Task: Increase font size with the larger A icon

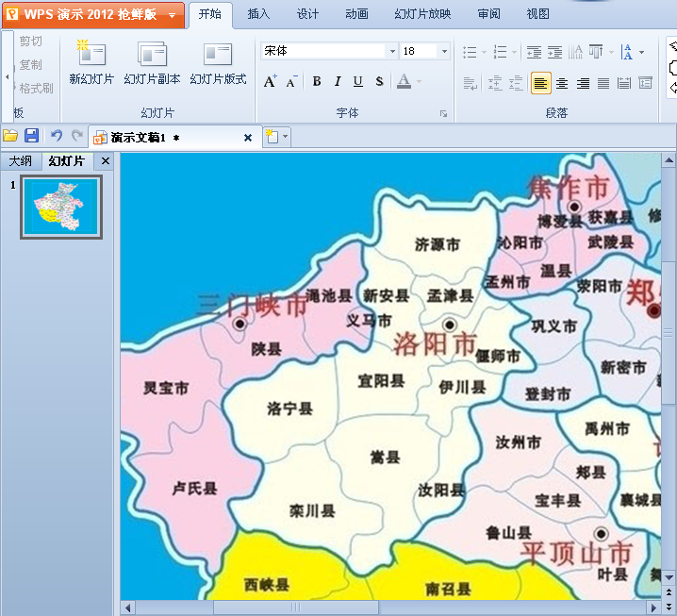Action: (270, 82)
